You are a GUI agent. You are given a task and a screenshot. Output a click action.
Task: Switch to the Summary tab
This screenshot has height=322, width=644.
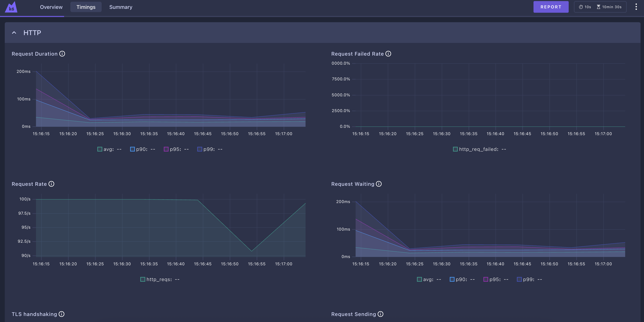click(x=121, y=7)
